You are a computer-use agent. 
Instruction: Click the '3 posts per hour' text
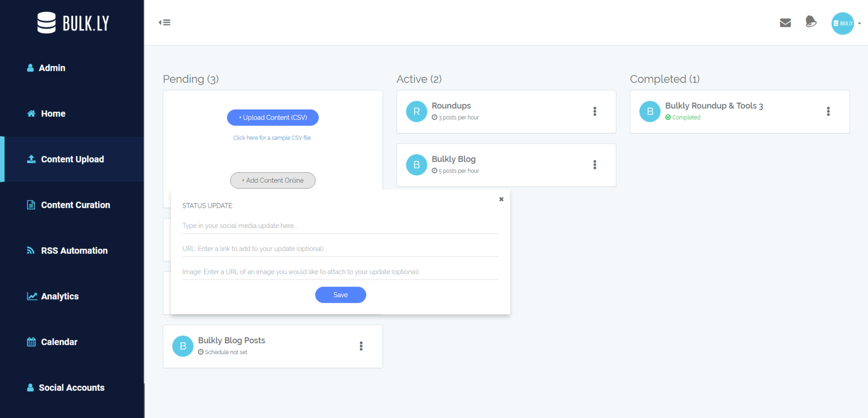459,117
